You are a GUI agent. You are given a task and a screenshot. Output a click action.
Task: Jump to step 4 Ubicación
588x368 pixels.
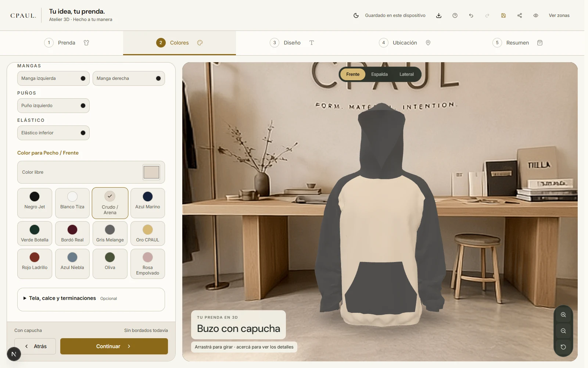point(405,43)
